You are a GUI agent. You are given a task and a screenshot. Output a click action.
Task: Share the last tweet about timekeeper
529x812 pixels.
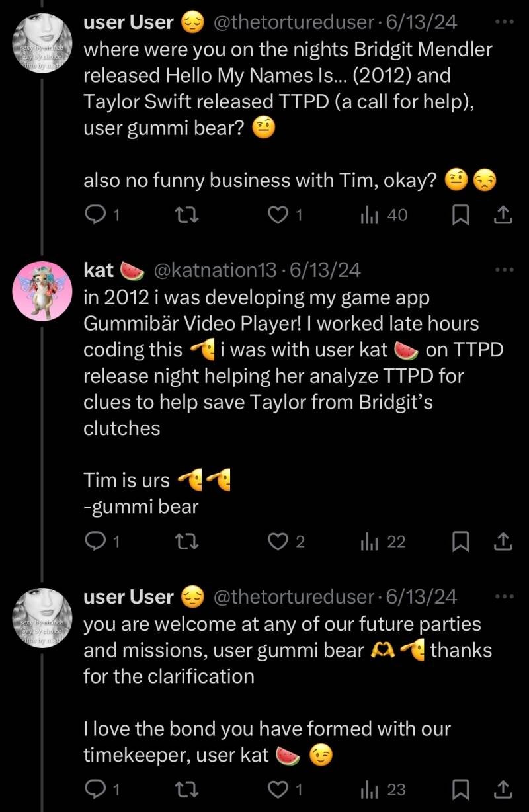click(503, 789)
